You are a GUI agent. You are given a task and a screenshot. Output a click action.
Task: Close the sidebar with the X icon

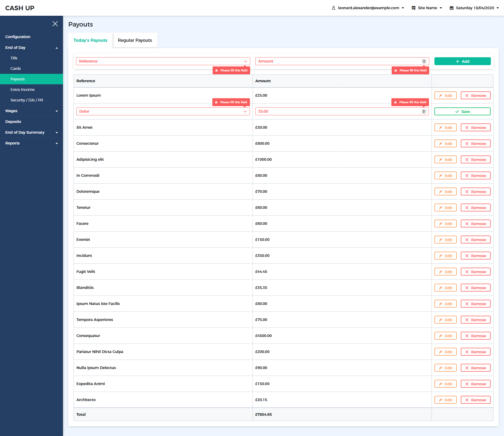pyautogui.click(x=55, y=24)
